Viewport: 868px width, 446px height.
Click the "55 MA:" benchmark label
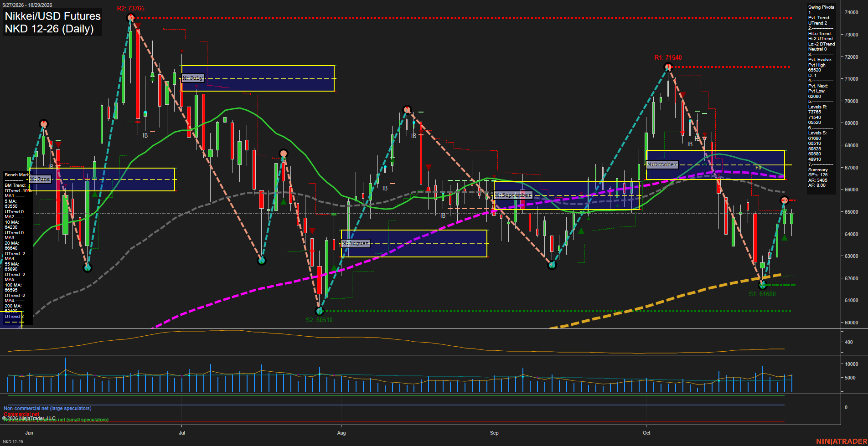tap(12, 264)
